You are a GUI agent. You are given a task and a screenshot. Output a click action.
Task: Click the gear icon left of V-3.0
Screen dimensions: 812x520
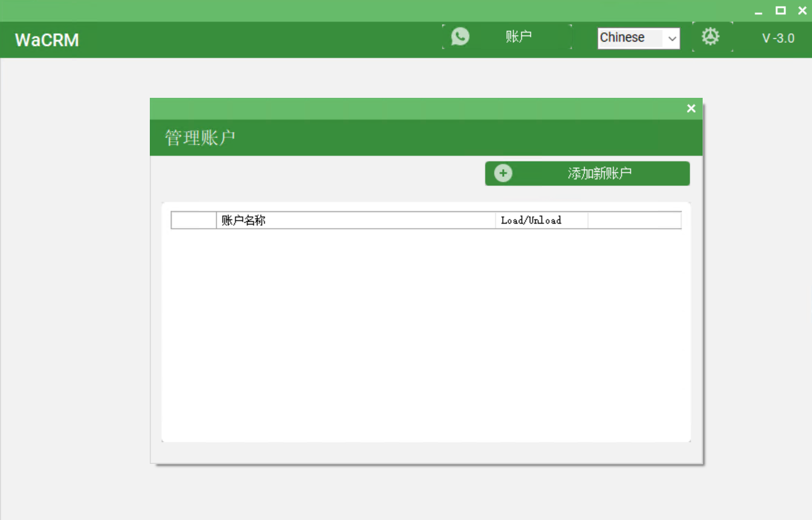(711, 37)
